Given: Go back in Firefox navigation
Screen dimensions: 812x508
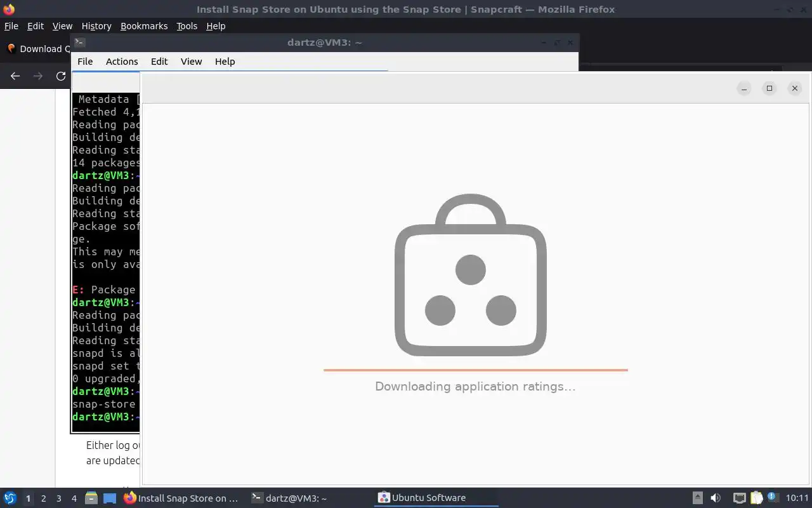Looking at the screenshot, I should pyautogui.click(x=15, y=76).
